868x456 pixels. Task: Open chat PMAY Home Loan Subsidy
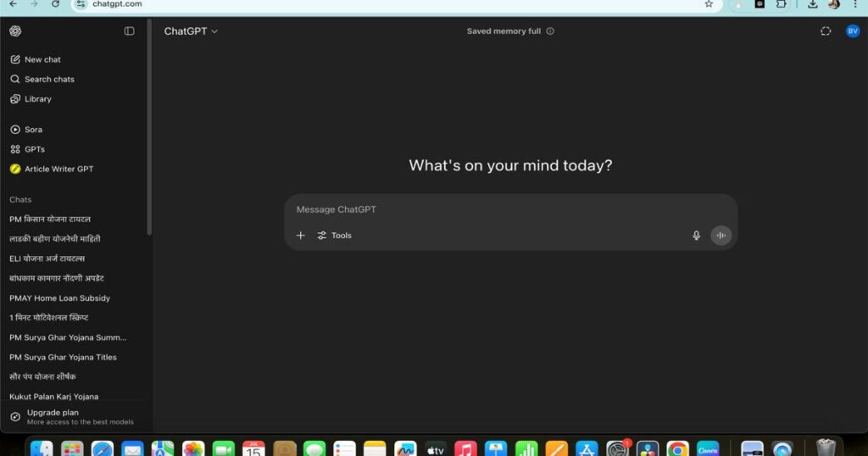pos(60,298)
